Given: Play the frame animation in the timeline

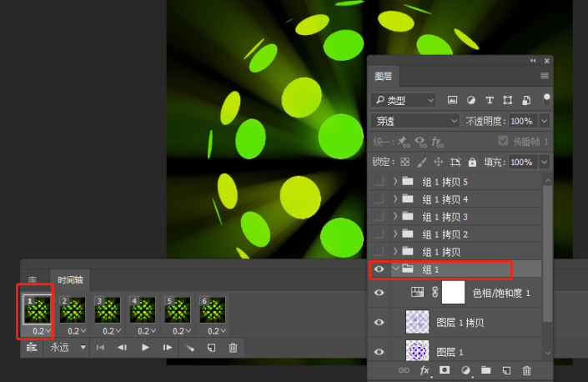Looking at the screenshot, I should point(145,347).
